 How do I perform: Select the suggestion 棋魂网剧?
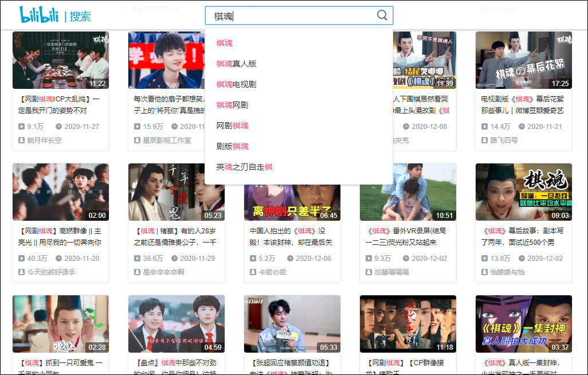pos(232,105)
